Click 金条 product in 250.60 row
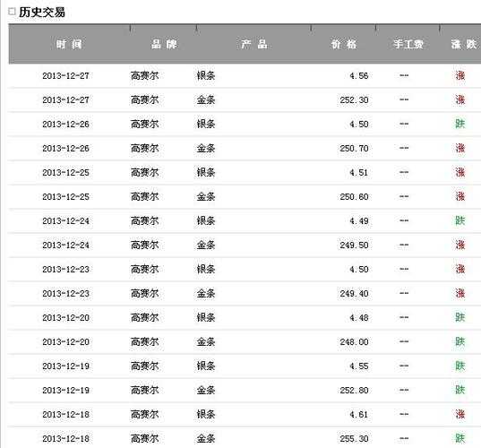Image resolution: width=481 pixels, height=448 pixels. 206,197
